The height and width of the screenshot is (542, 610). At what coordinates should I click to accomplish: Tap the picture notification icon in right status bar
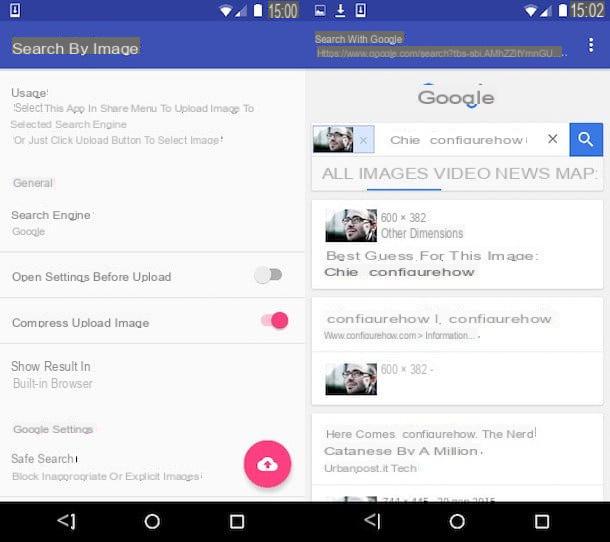320,11
